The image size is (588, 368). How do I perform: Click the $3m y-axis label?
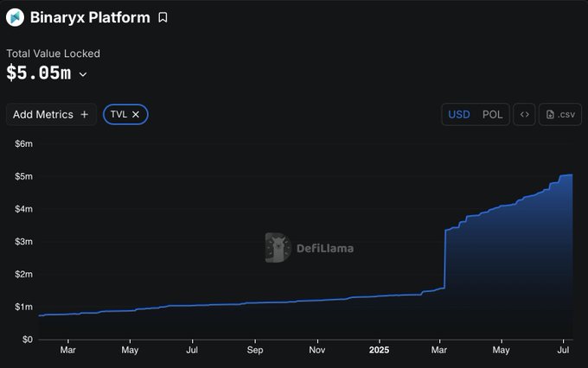(23, 242)
